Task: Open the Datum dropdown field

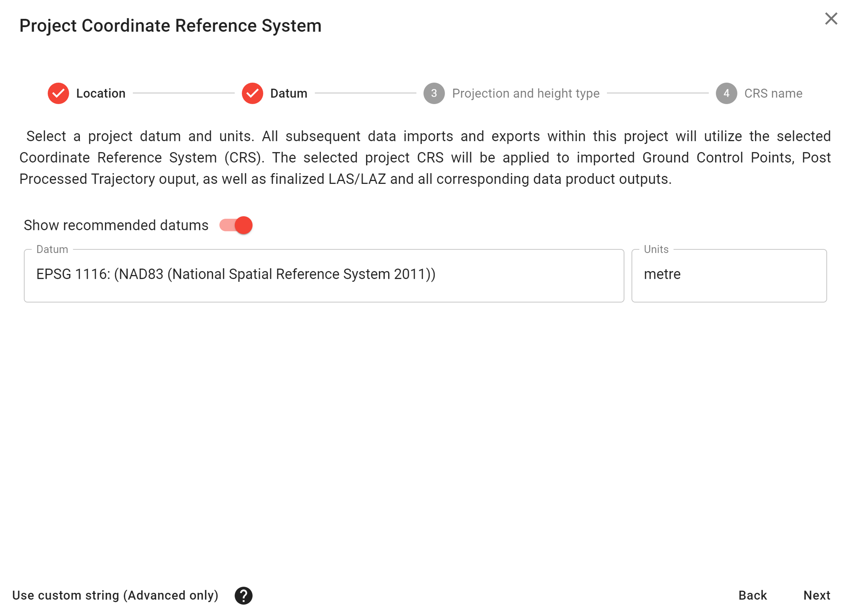Action: pos(324,276)
